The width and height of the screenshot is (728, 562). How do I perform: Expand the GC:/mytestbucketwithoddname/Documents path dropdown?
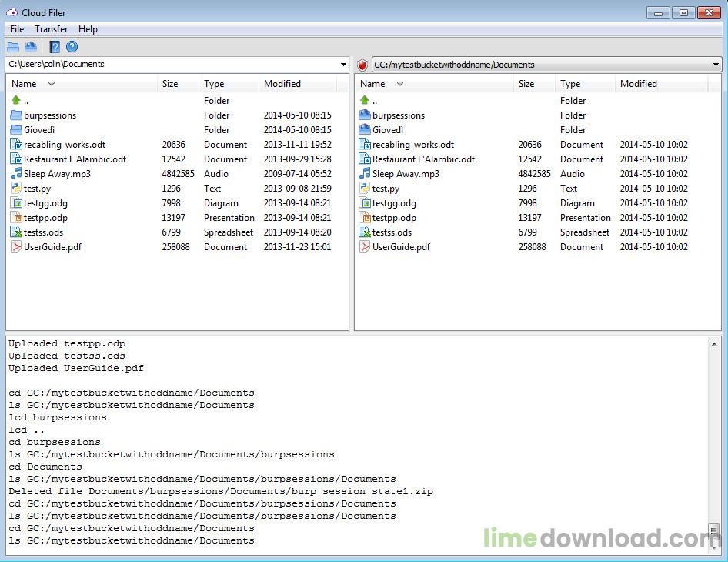[x=716, y=65]
